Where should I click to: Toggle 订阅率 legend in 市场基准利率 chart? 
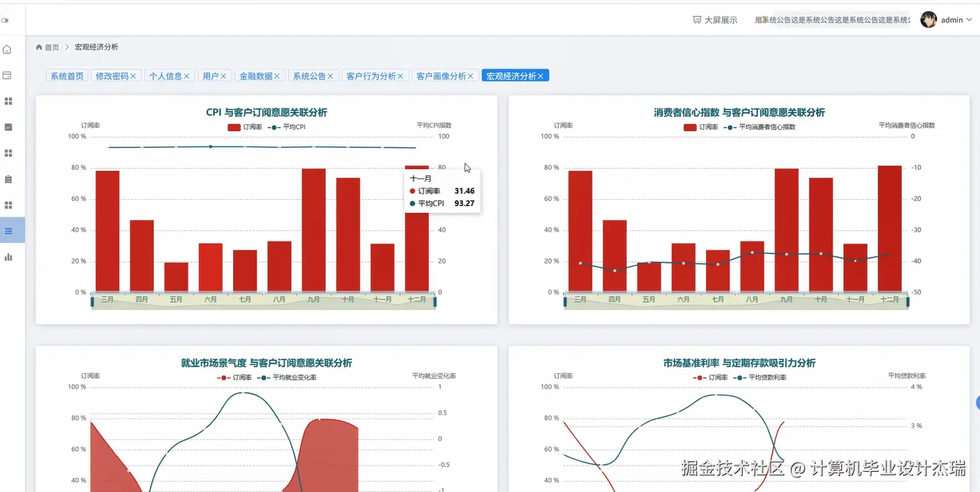tap(710, 378)
